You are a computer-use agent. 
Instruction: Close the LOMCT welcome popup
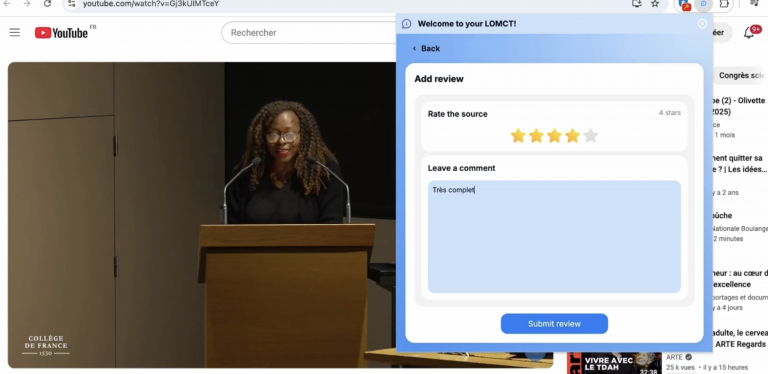coord(702,23)
